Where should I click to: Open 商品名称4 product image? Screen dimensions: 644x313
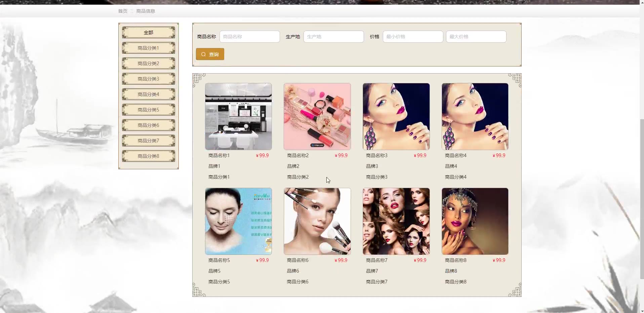pyautogui.click(x=475, y=117)
